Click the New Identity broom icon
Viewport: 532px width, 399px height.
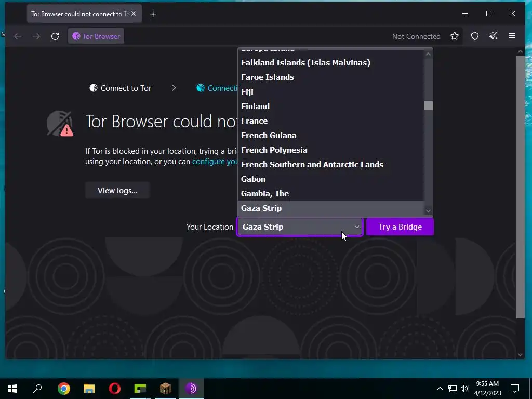(x=494, y=36)
